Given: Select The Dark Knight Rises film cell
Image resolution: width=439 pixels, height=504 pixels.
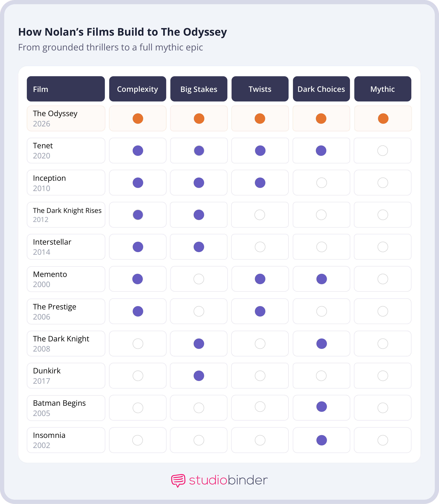Looking at the screenshot, I should (66, 215).
